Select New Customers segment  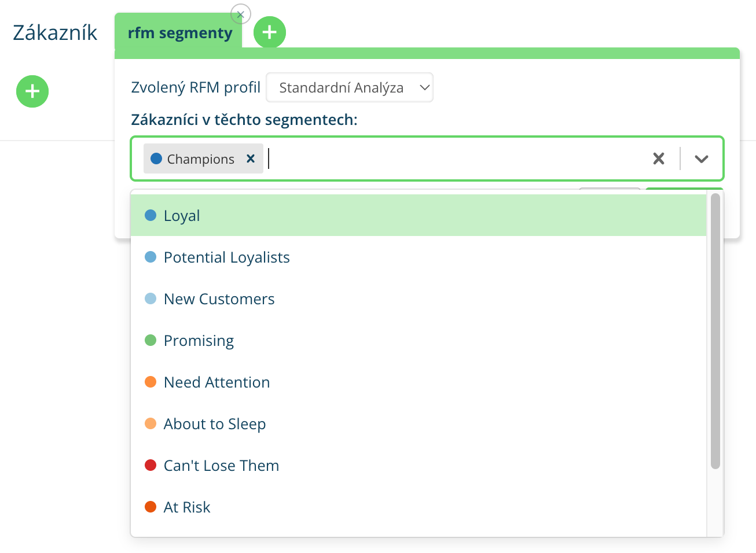click(x=219, y=298)
